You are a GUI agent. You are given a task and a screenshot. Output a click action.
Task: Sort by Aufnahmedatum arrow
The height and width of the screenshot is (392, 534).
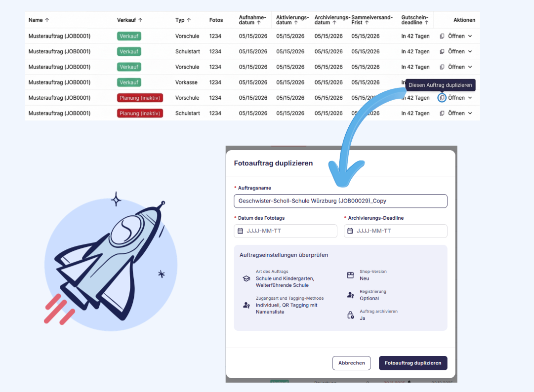click(259, 22)
